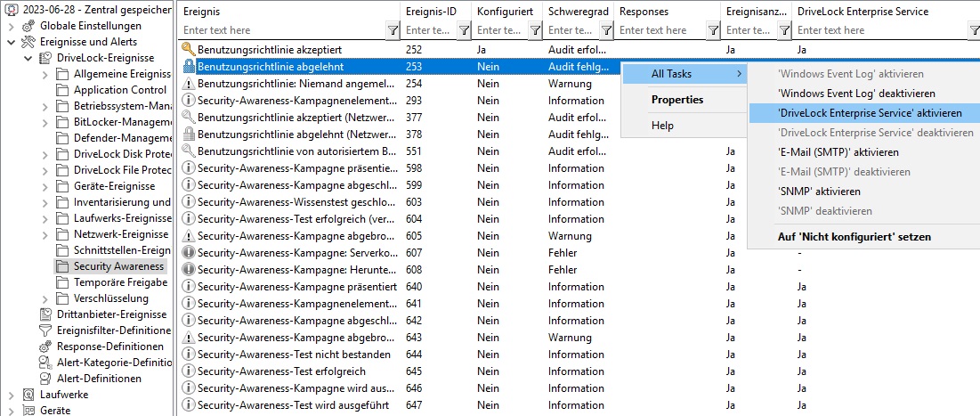The width and height of the screenshot is (980, 416).
Task: Select 'SNMP' aktivieren menu entry
Action: (x=863, y=192)
